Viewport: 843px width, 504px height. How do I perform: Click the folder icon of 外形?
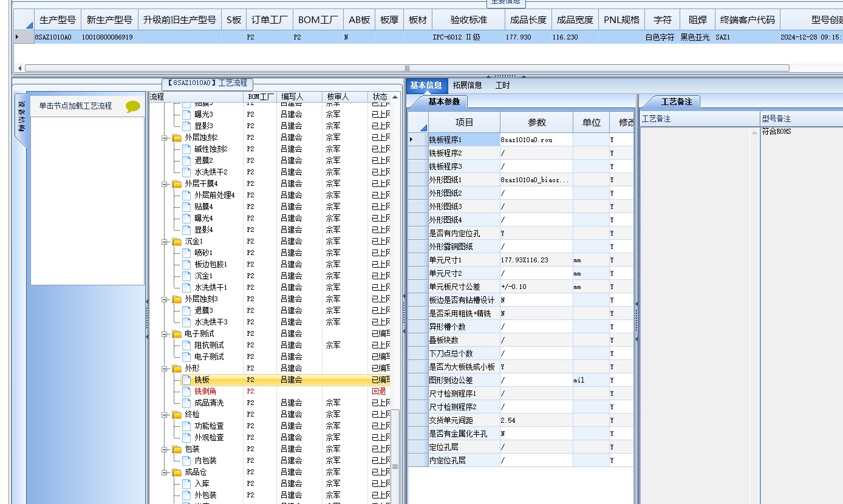coord(177,369)
